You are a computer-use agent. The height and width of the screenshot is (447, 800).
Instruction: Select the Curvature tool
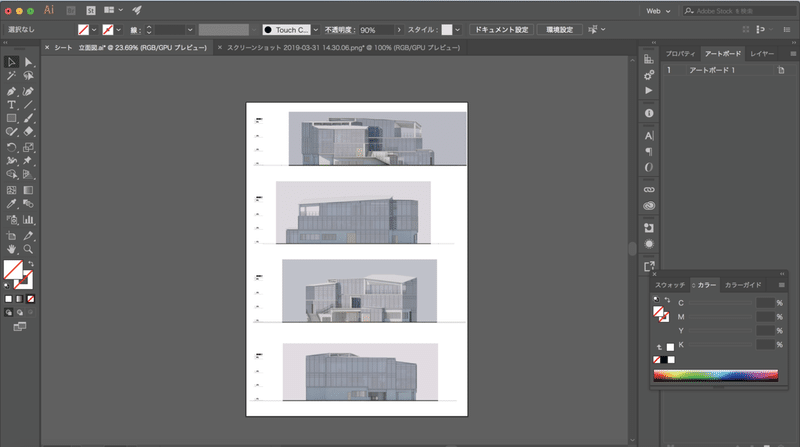point(28,91)
